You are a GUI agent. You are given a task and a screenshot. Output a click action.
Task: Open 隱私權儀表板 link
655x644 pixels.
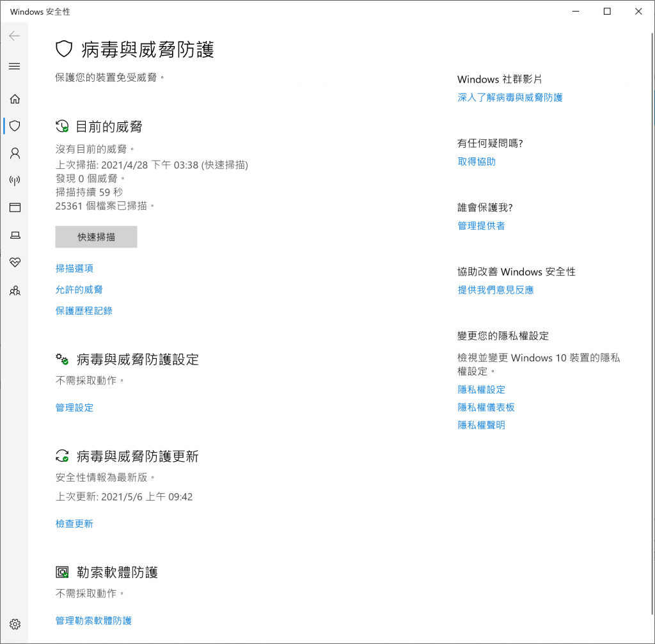pos(486,407)
